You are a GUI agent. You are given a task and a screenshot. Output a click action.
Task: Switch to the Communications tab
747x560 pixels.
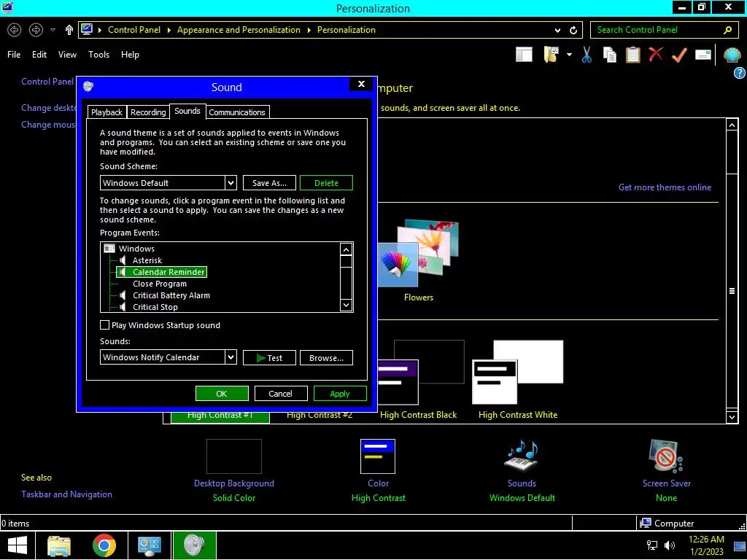coord(237,112)
